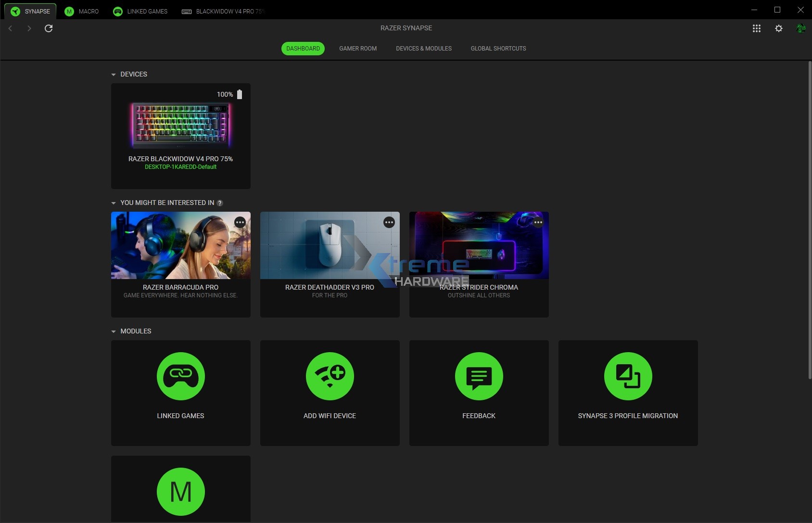This screenshot has width=812, height=523.
Task: Open the Feedback module
Action: click(479, 393)
